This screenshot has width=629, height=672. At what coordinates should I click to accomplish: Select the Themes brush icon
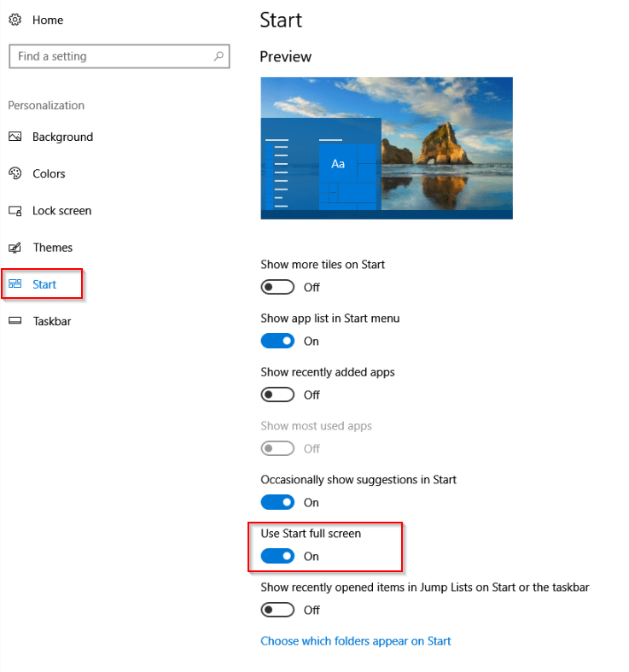pyautogui.click(x=15, y=248)
